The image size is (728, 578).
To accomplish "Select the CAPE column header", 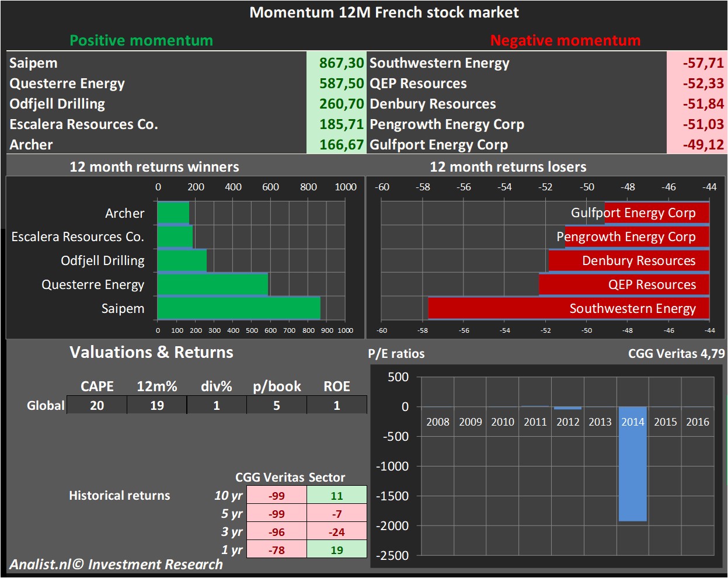I will (97, 387).
